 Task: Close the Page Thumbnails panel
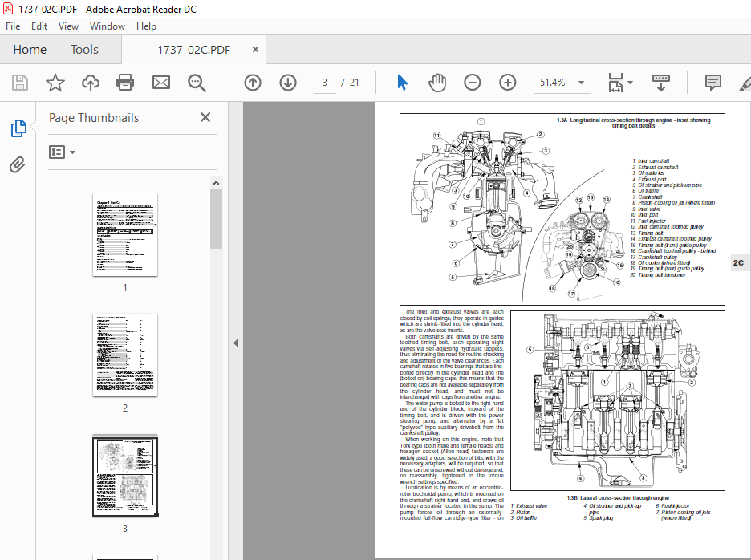205,117
